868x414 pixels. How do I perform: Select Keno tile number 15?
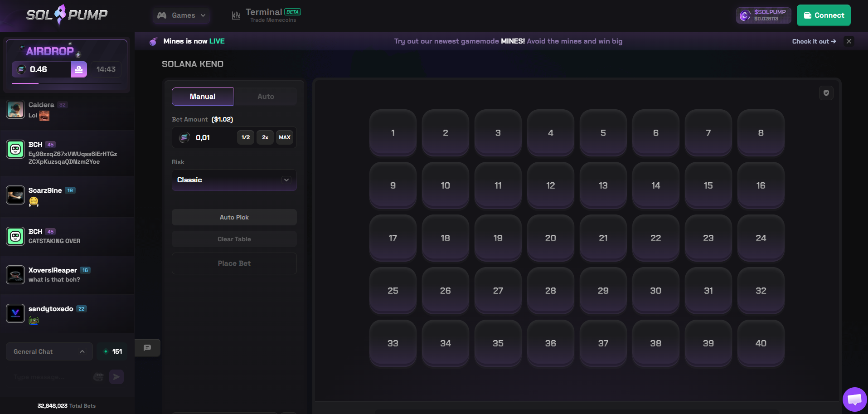(x=708, y=185)
